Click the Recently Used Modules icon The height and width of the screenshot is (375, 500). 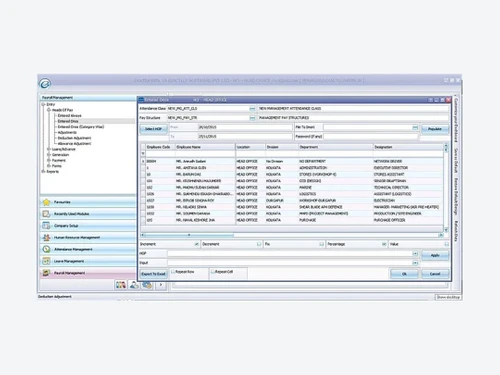click(x=46, y=214)
